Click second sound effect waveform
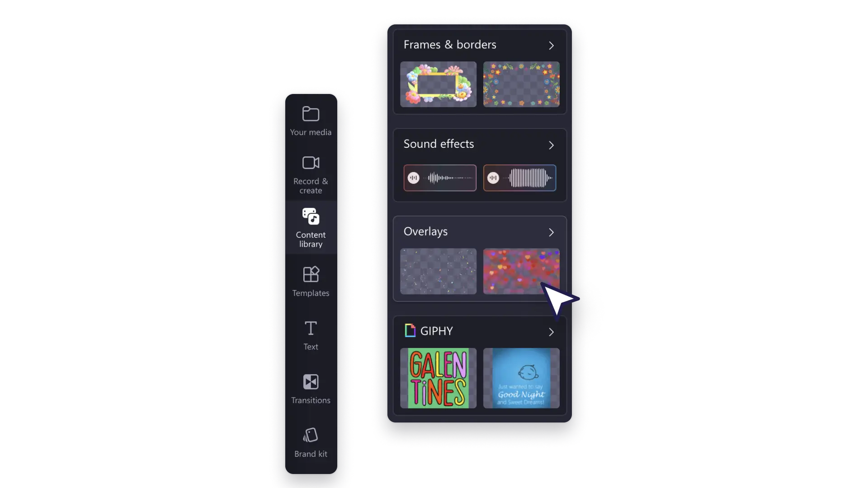The height and width of the screenshot is (488, 868). 519,178
